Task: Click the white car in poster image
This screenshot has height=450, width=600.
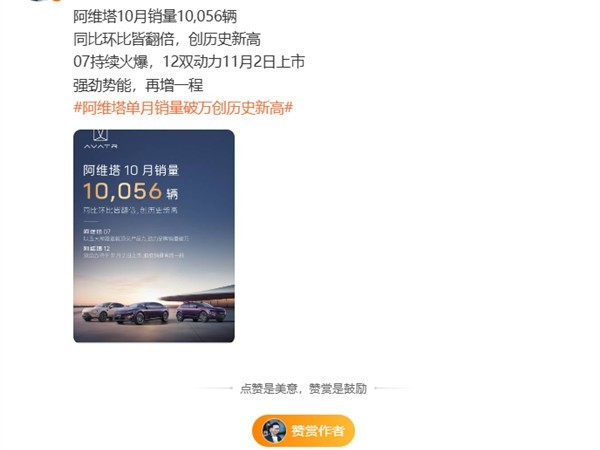Action: coord(101,311)
